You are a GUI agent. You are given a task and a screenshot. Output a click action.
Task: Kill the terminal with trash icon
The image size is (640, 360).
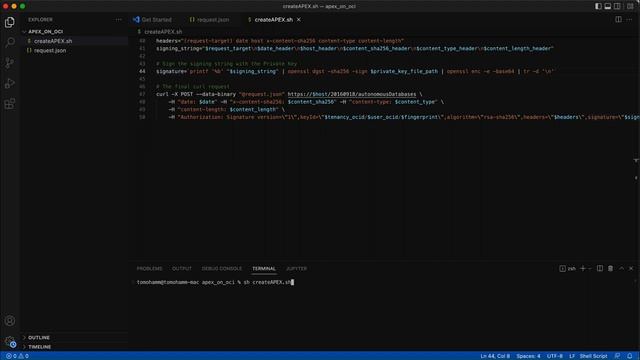tap(610, 268)
